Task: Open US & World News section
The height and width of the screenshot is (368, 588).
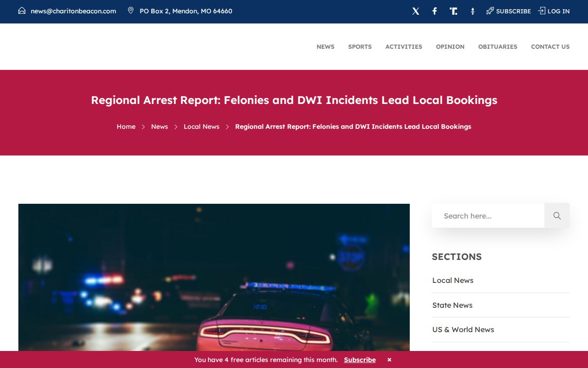Action: pos(463,329)
